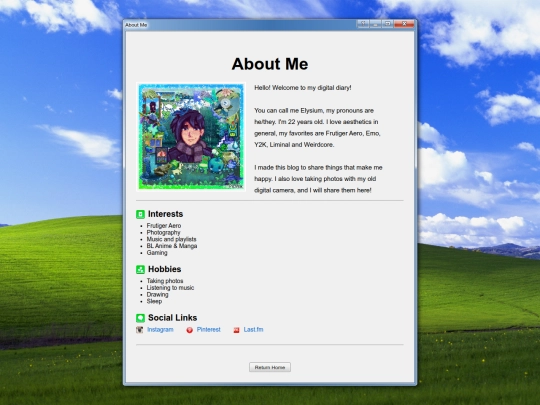The image size is (540, 405).
Task: Click the Gaming list item
Action: point(157,252)
